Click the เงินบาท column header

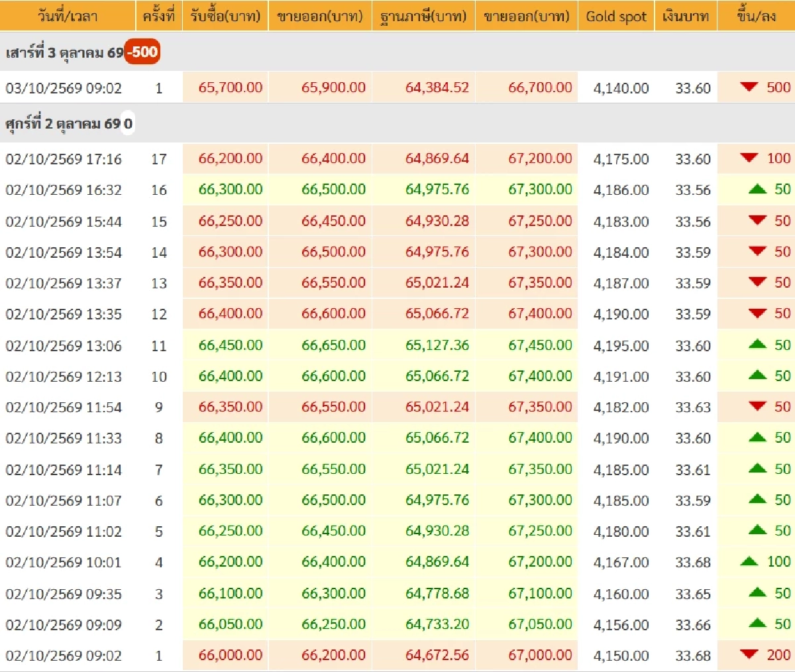click(x=686, y=15)
